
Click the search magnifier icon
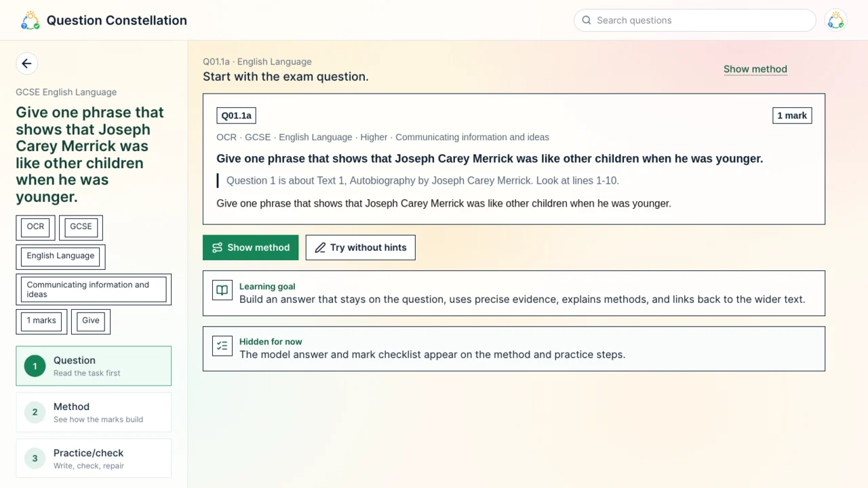point(587,20)
